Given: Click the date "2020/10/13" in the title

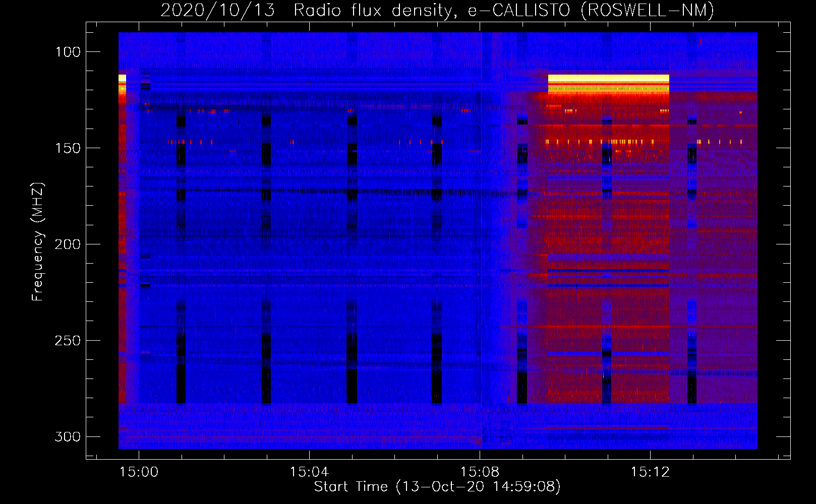Looking at the screenshot, I should 218,11.
